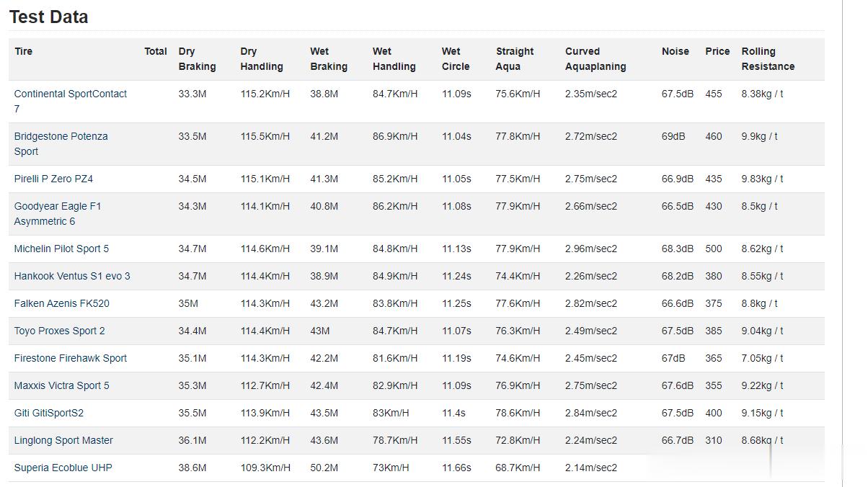Select the 81.6Km/H wet handling value
Image resolution: width=868 pixels, height=487 pixels.
coord(395,358)
